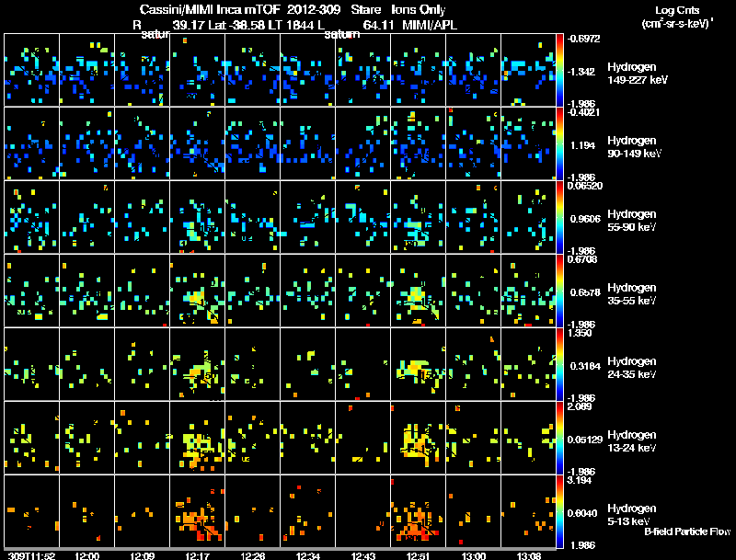Open the 12:26 panel in Hydrogen 90-149 keV row
736x560 pixels.
(252, 143)
